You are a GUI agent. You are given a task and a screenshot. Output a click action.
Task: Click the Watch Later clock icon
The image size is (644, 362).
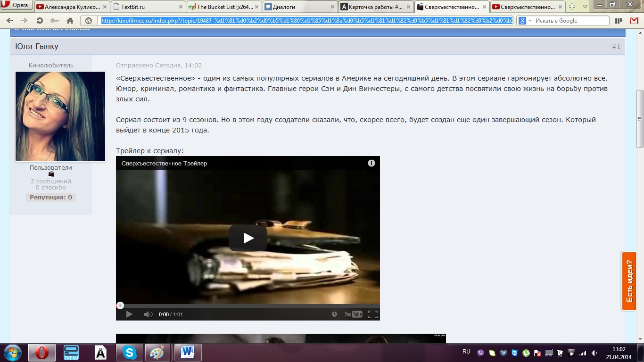tap(335, 314)
